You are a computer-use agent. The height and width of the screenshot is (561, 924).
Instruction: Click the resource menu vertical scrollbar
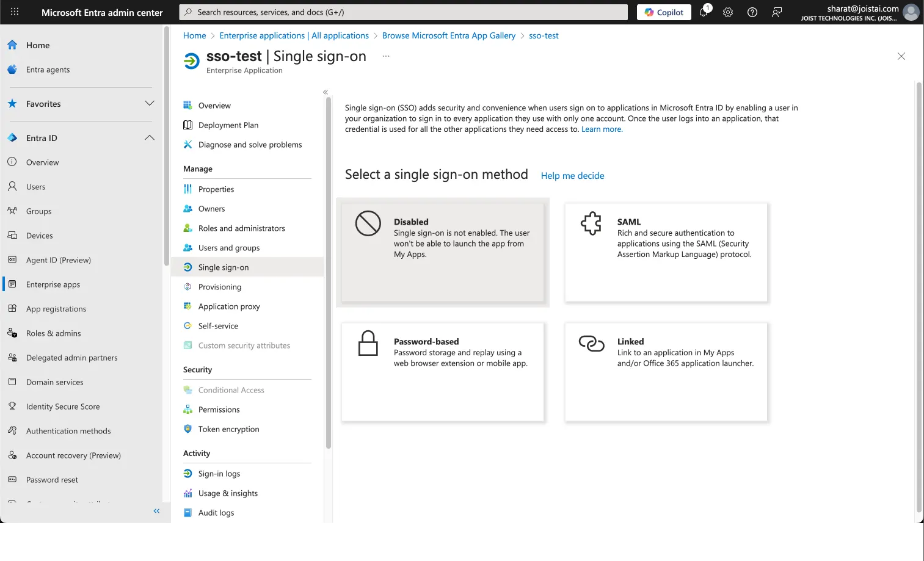pos(328,273)
